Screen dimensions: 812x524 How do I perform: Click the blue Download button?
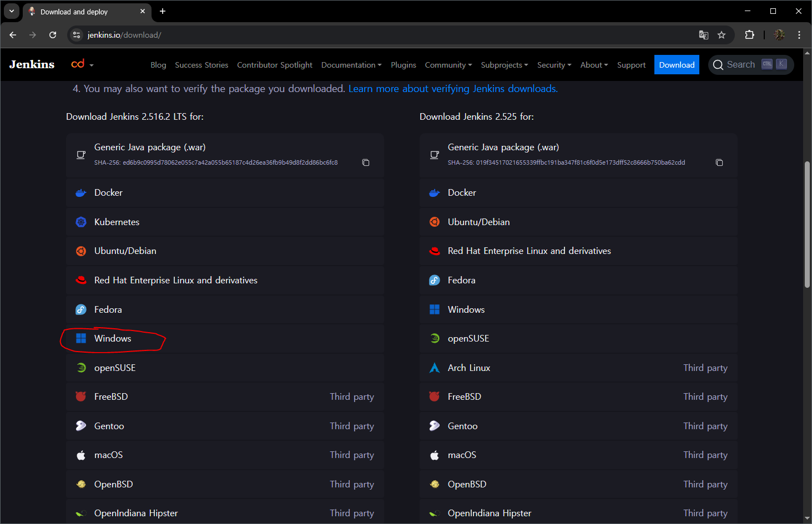pyautogui.click(x=677, y=64)
